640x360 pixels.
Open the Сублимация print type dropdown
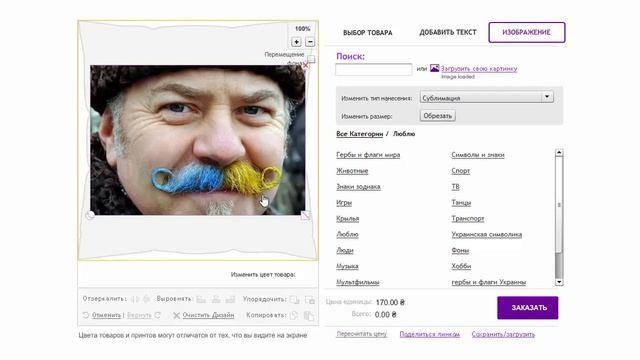click(x=487, y=97)
